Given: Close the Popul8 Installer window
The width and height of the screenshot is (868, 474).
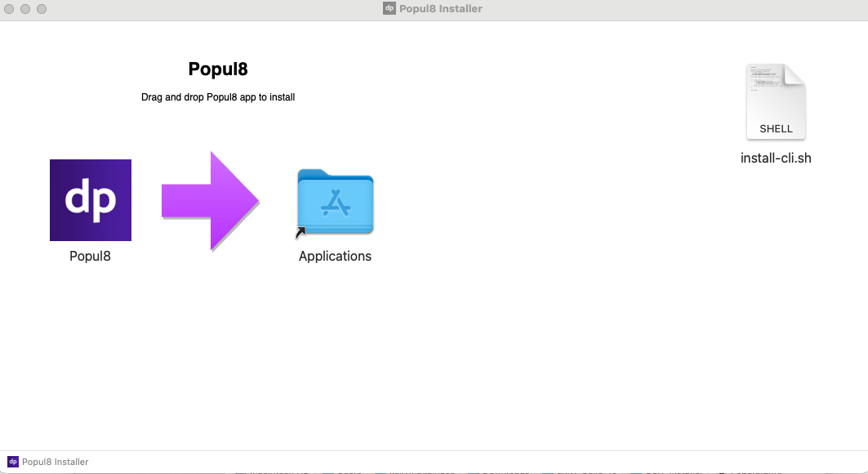Looking at the screenshot, I should (9, 9).
